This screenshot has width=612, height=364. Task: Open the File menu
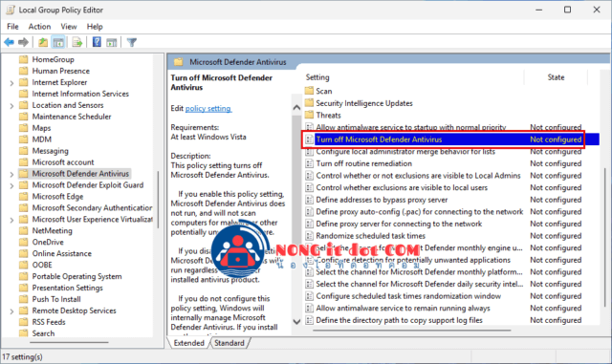pyautogui.click(x=12, y=27)
